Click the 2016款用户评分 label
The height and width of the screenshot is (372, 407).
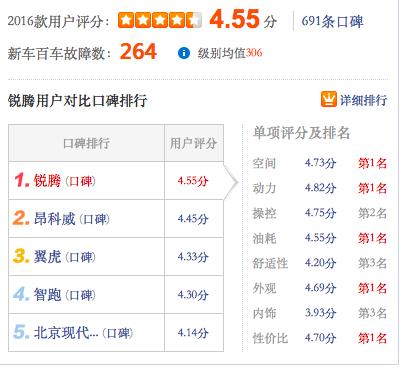tap(58, 21)
